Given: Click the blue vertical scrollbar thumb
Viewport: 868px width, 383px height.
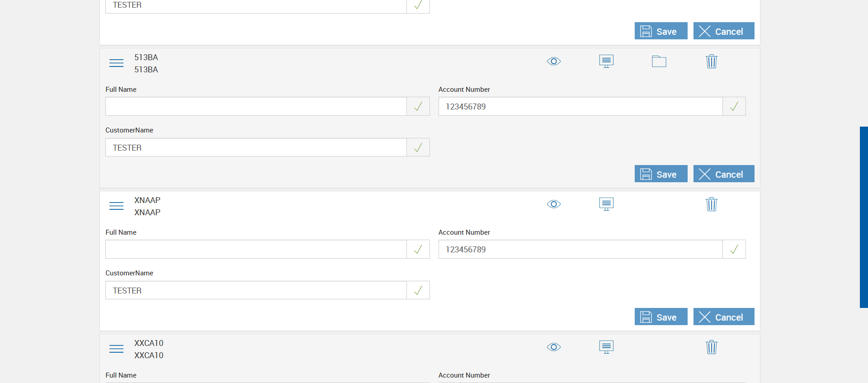Looking at the screenshot, I should coord(863,217).
